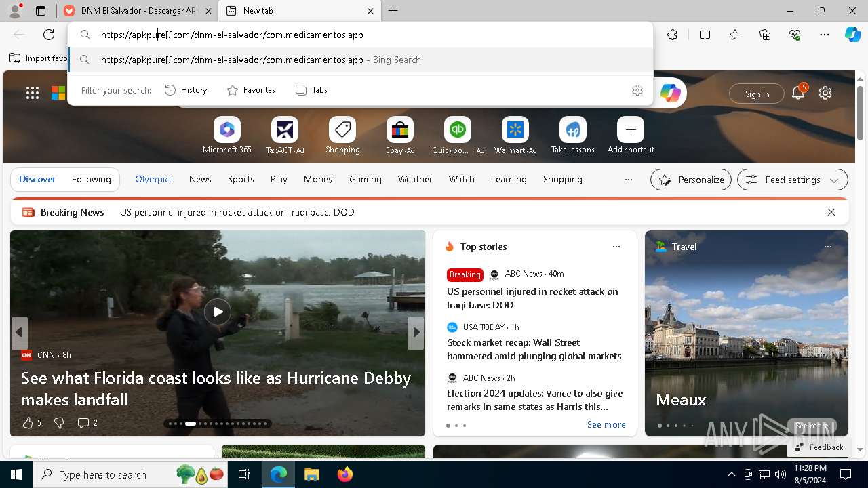Click the taskbar search box
This screenshot has height=488, width=868.
pyautogui.click(x=132, y=474)
